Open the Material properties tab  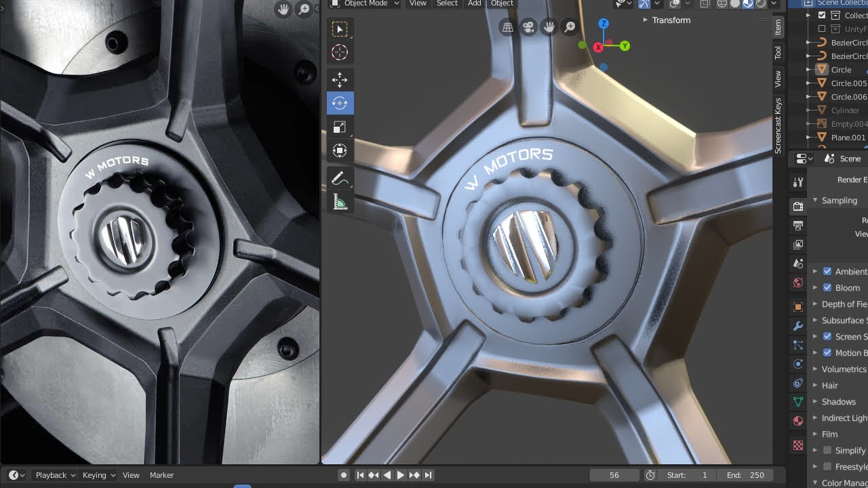point(798,421)
